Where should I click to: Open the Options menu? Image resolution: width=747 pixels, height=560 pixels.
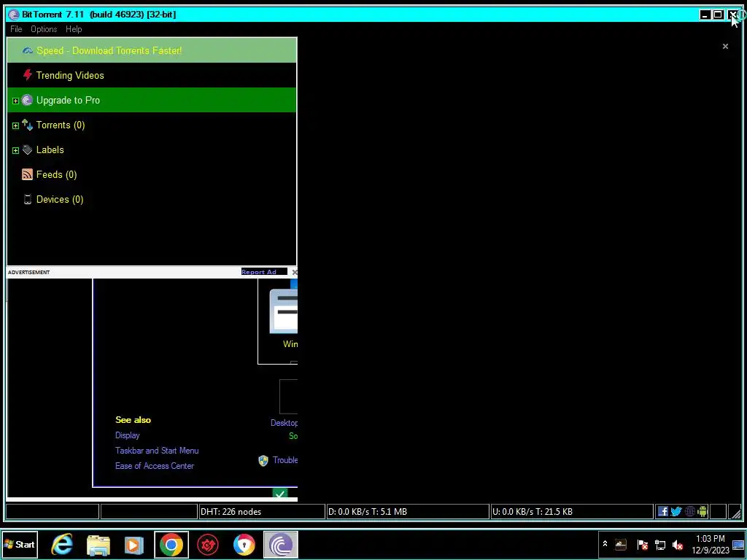click(44, 29)
